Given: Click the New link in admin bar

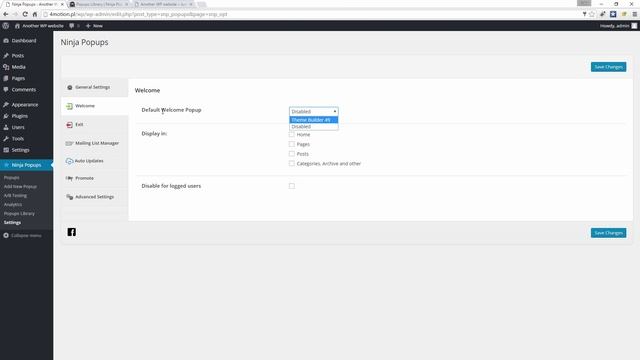Looking at the screenshot, I should coord(98,26).
